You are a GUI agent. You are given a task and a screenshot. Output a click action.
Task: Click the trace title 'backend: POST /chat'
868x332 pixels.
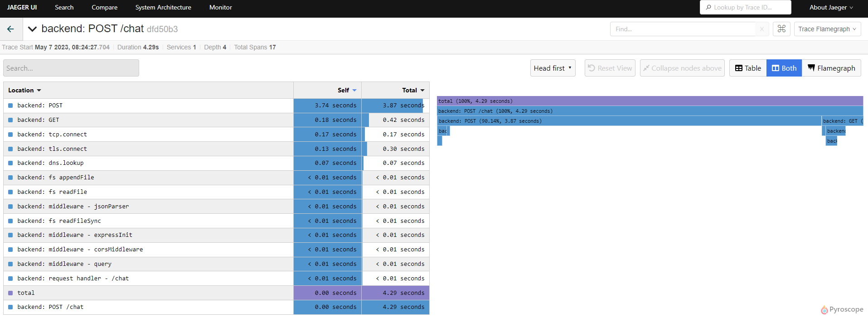pos(92,29)
